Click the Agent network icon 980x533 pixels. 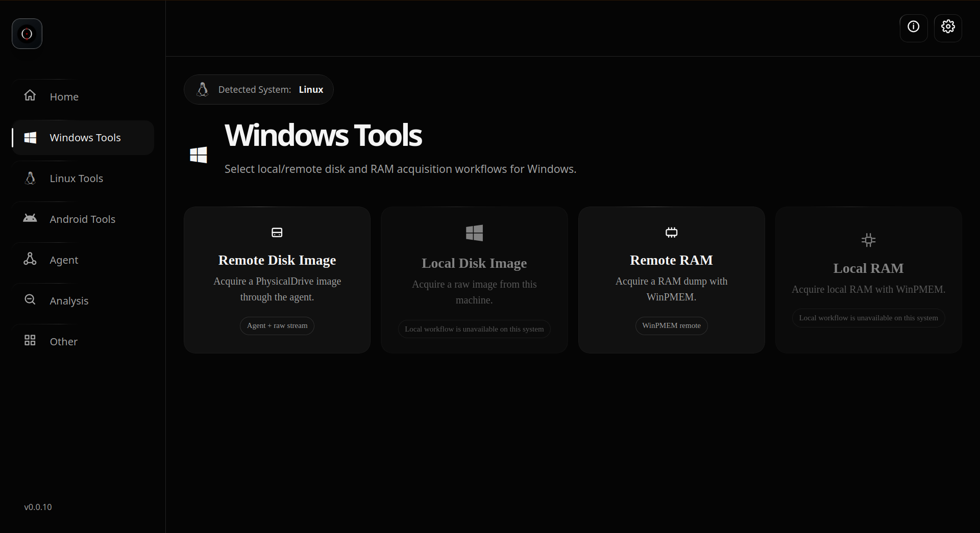tap(30, 259)
